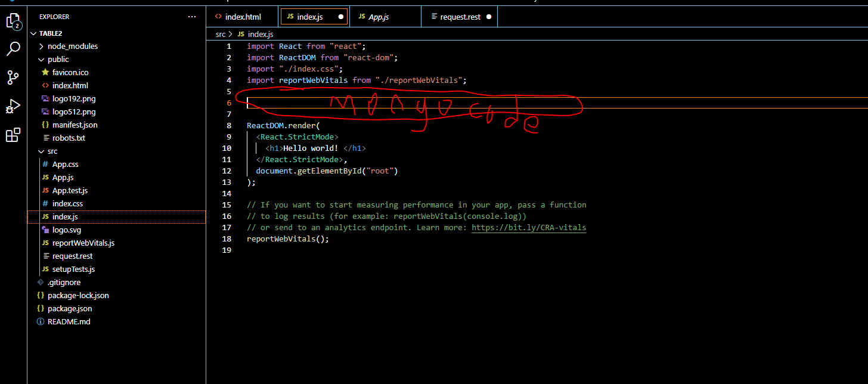Open the Source Control view icon
Viewport: 868px width, 384px height.
[x=13, y=77]
